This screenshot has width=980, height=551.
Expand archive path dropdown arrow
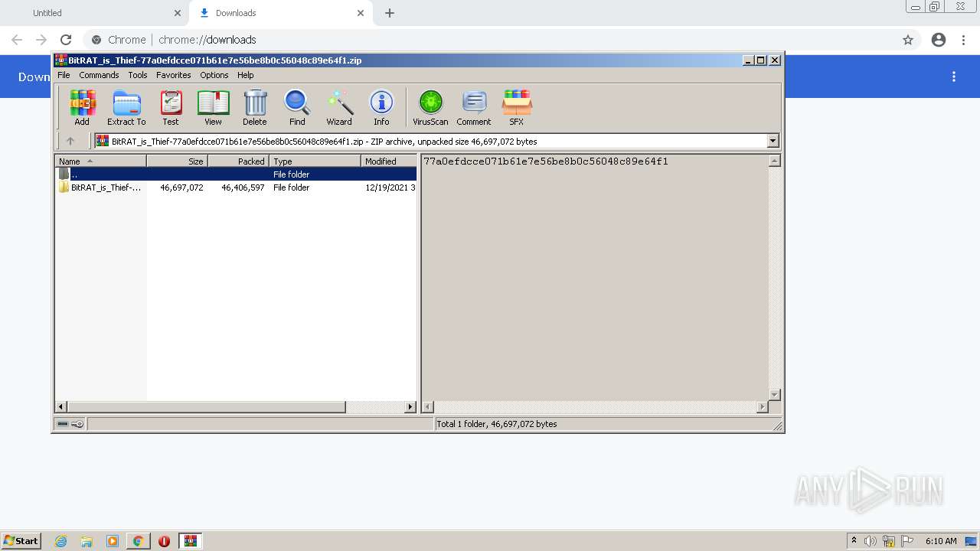(x=773, y=141)
